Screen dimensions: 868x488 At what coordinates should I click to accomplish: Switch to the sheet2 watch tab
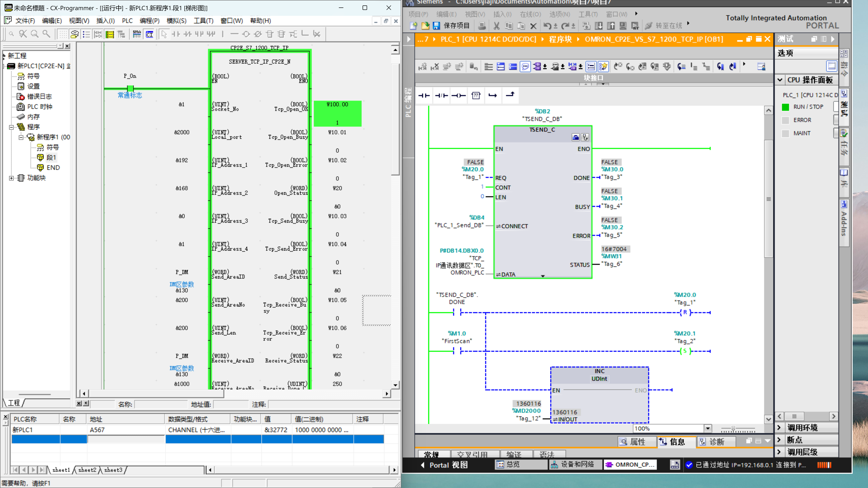[x=87, y=470]
